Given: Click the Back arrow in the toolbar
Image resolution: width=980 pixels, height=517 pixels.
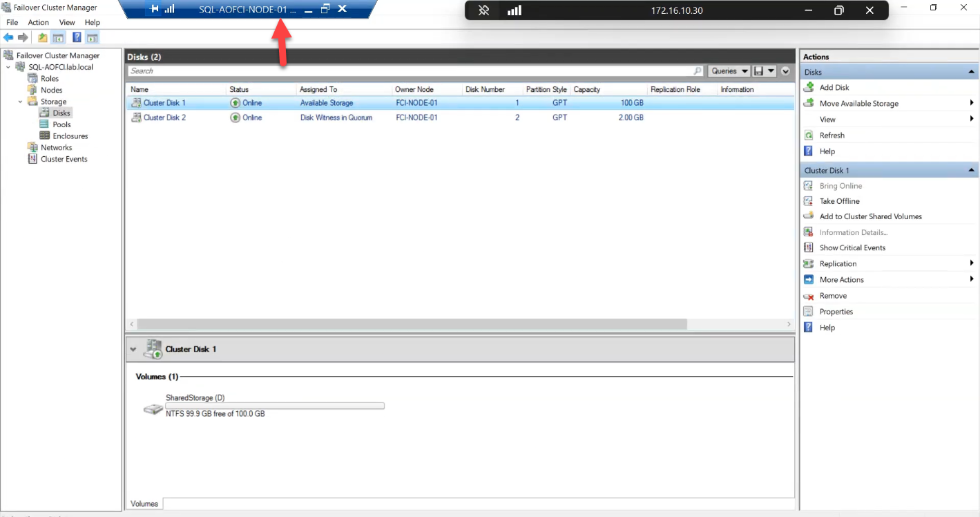Looking at the screenshot, I should [8, 37].
